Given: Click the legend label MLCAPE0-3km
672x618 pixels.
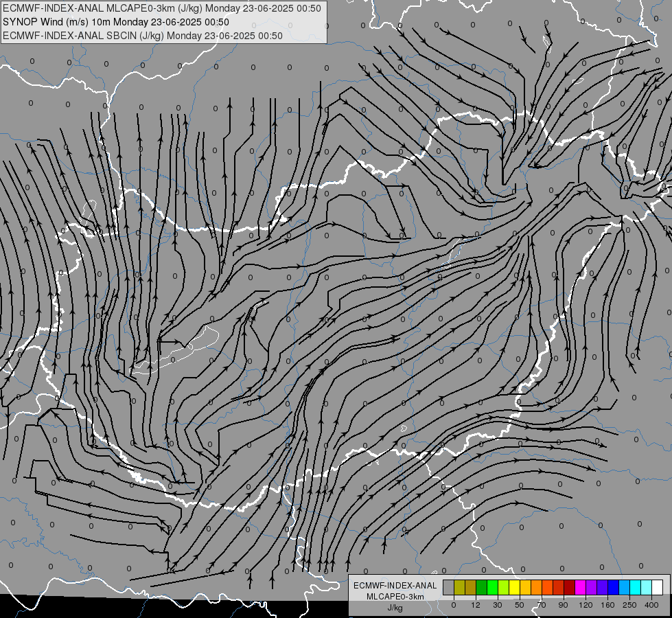Looking at the screenshot, I should (x=395, y=597).
